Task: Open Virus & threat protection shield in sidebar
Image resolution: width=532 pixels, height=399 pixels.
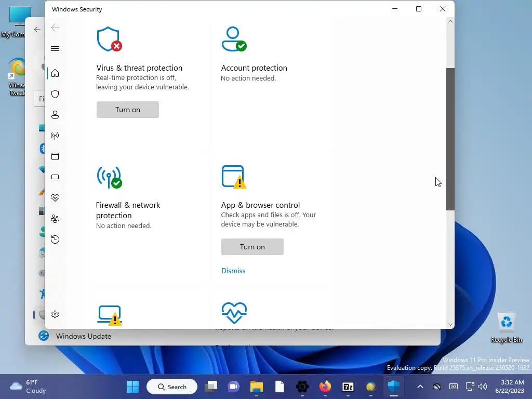Action: click(x=55, y=94)
